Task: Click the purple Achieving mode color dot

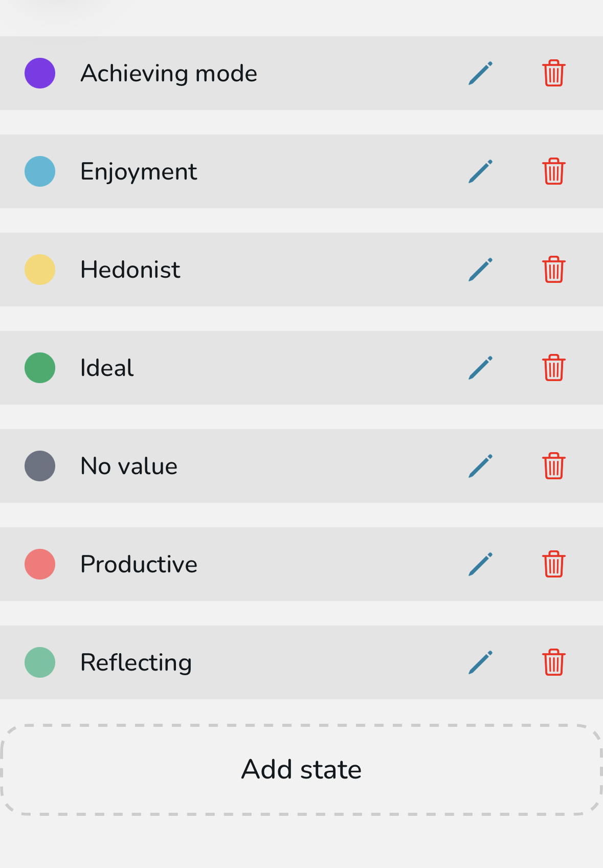Action: click(x=40, y=73)
